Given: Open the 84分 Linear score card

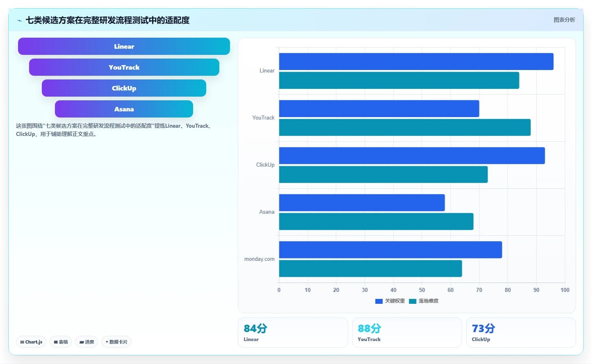Looking at the screenshot, I should pos(293,332).
